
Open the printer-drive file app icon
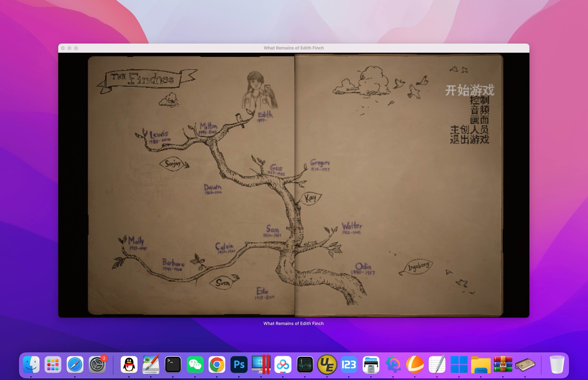[x=371, y=364]
